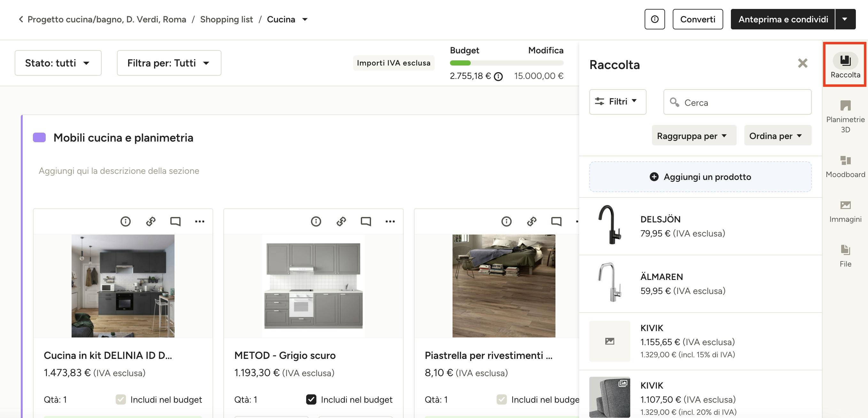Click the green budget progress bar

460,63
